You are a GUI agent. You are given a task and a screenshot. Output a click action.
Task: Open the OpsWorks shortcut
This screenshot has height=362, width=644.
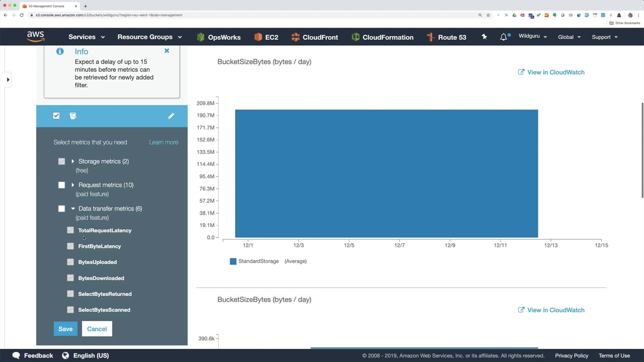tap(218, 37)
